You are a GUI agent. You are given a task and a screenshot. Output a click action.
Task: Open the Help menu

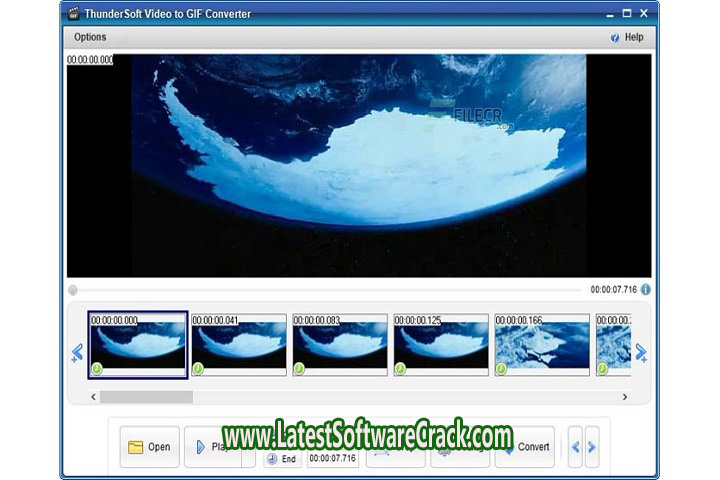point(627,37)
